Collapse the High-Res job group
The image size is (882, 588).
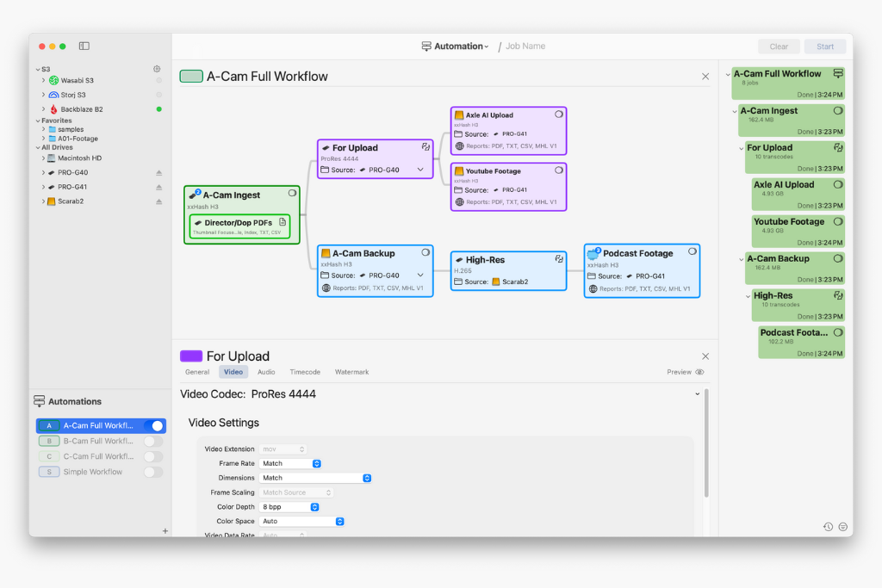(748, 296)
